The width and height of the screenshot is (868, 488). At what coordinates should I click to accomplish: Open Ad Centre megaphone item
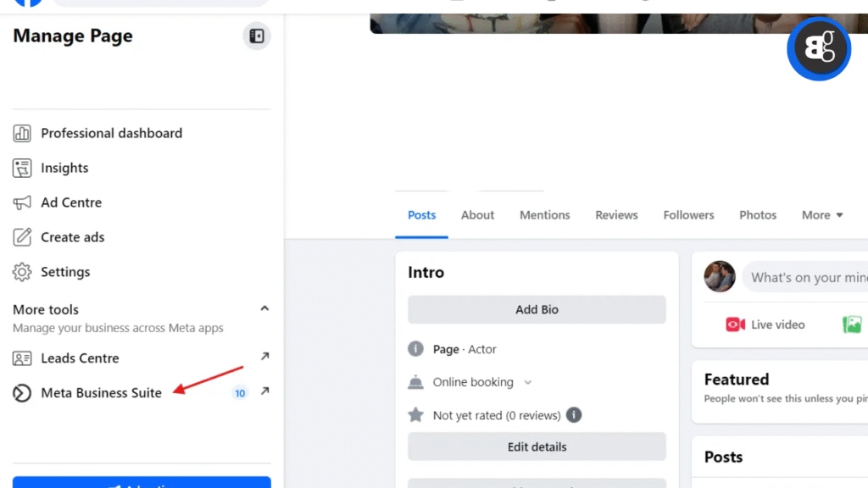[x=71, y=202]
